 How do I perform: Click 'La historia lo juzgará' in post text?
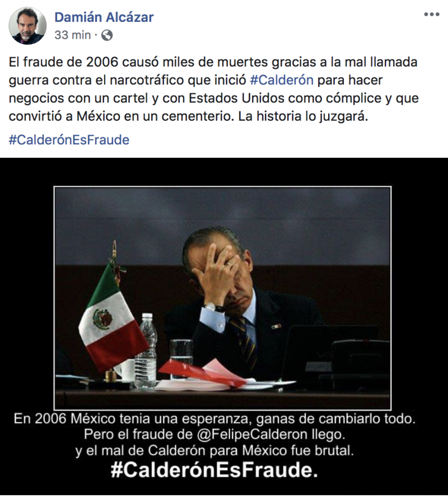coord(303,116)
